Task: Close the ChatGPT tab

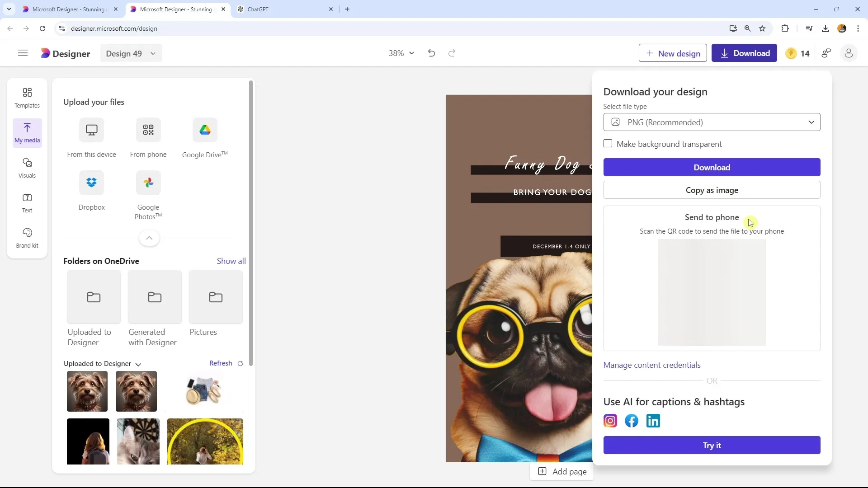Action: pos(330,9)
